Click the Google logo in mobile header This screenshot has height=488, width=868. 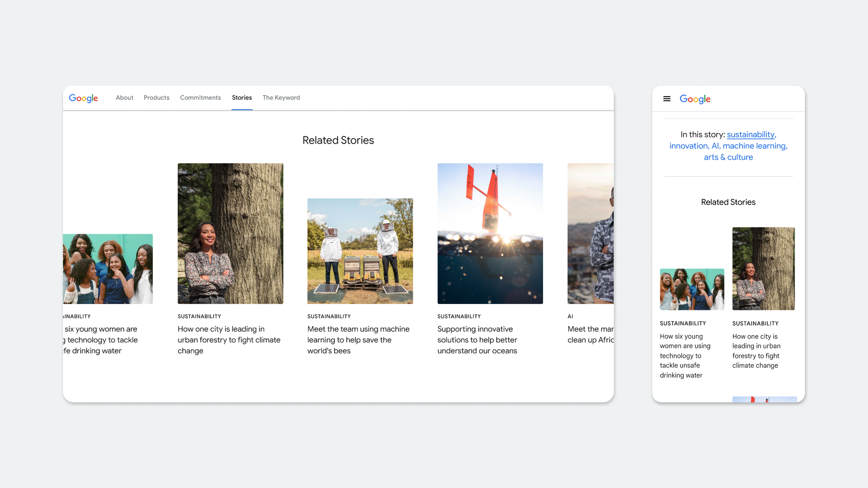click(695, 99)
